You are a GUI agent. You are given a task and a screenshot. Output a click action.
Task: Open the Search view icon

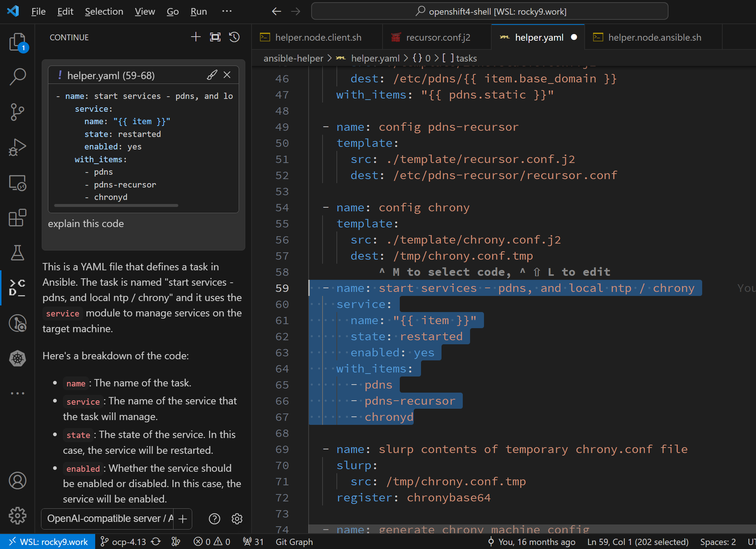(17, 77)
